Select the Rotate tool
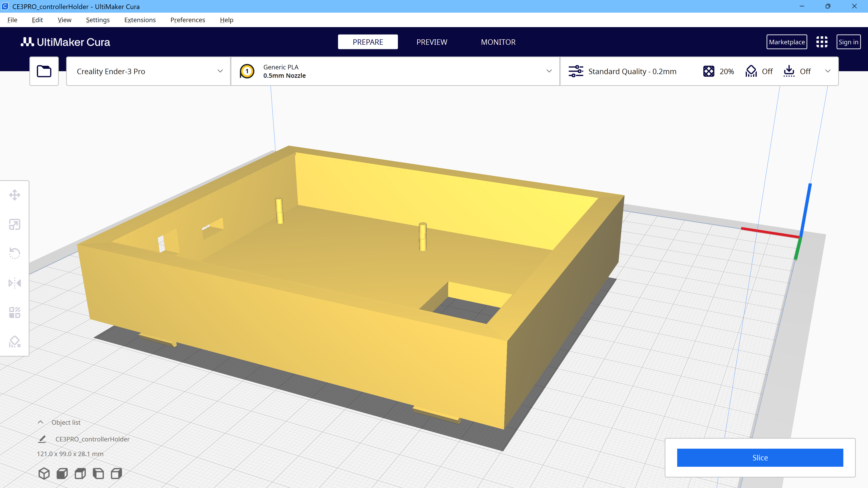Image resolution: width=868 pixels, height=488 pixels. coord(14,253)
